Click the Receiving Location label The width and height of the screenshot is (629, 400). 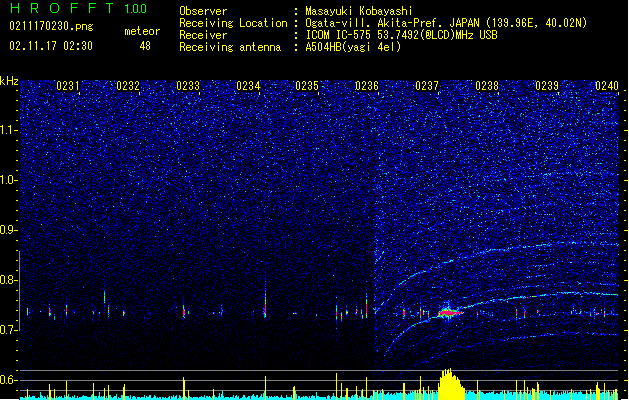[233, 23]
